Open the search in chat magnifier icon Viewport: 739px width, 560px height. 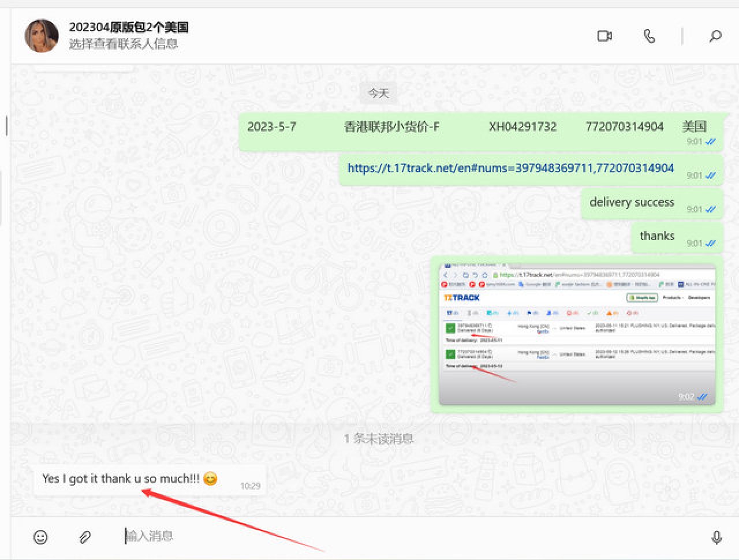tap(715, 36)
